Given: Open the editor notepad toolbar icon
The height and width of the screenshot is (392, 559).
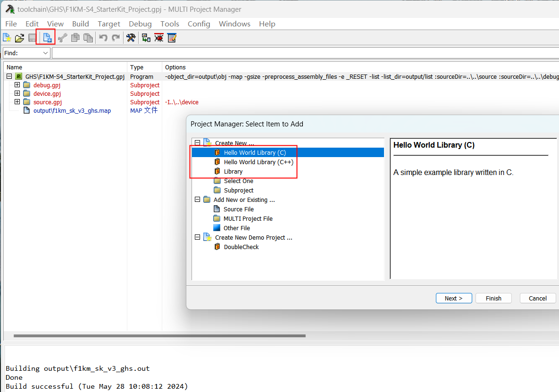Looking at the screenshot, I should (172, 38).
